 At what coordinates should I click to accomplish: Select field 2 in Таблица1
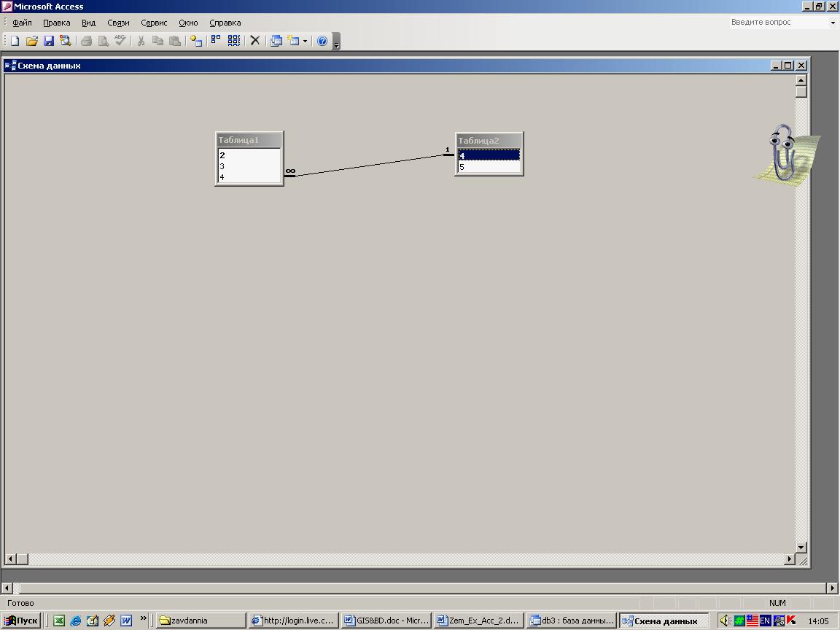click(249, 155)
